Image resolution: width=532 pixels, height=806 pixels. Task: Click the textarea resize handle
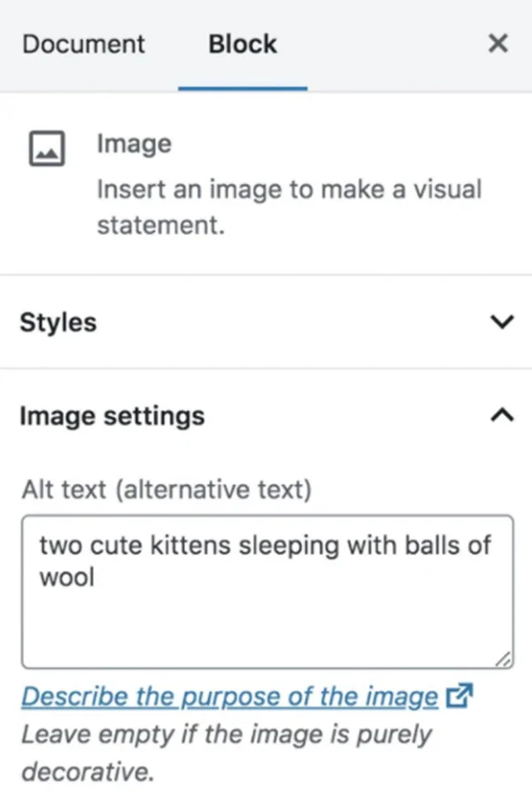coord(505,660)
